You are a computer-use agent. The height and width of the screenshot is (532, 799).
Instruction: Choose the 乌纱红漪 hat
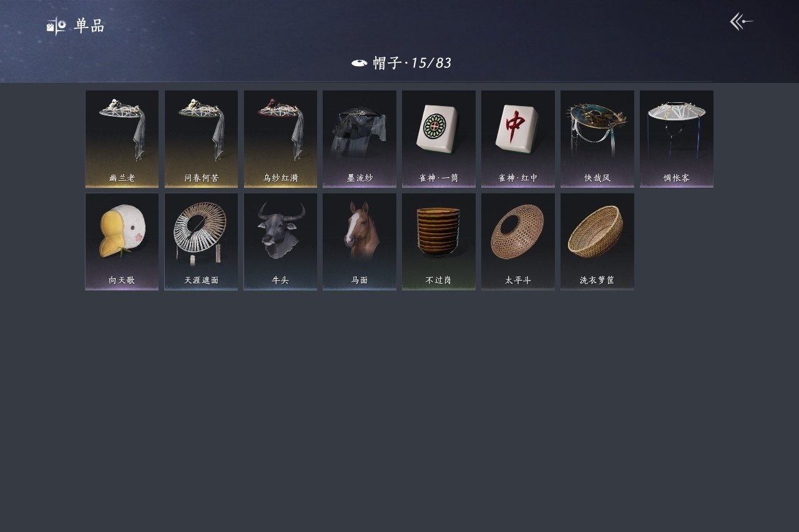[280, 139]
